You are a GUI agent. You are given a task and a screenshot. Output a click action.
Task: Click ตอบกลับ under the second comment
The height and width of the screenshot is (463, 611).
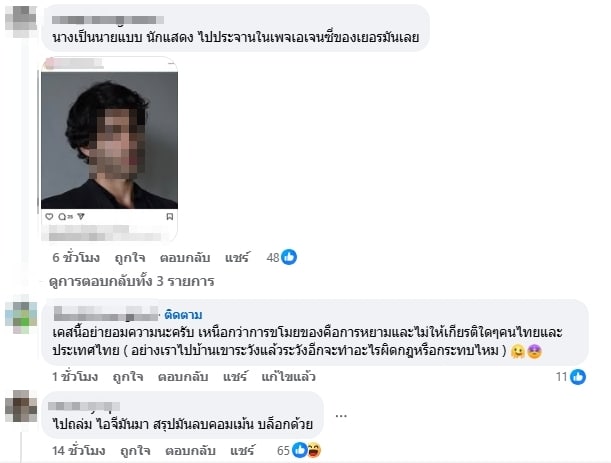183,377
